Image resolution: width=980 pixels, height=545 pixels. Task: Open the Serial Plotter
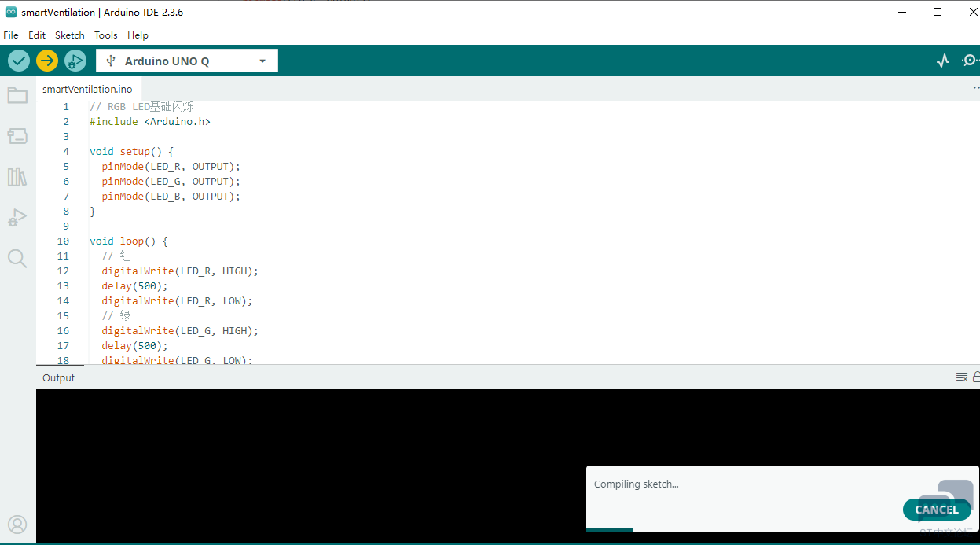coord(943,61)
